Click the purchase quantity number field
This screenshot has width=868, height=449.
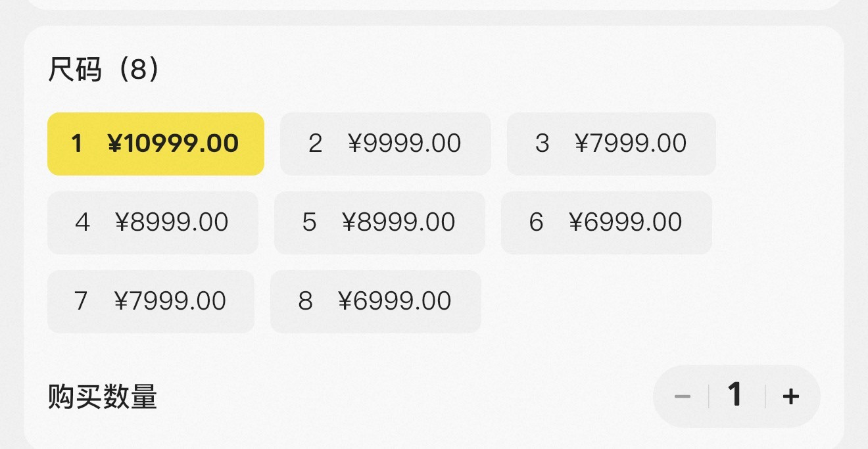pos(735,396)
